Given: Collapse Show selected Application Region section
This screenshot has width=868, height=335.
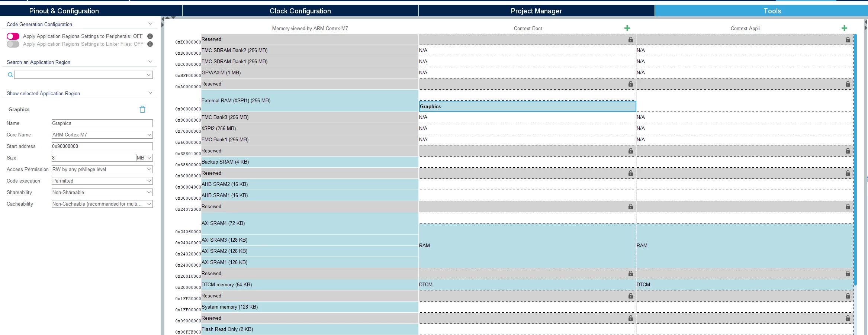Looking at the screenshot, I should [150, 93].
